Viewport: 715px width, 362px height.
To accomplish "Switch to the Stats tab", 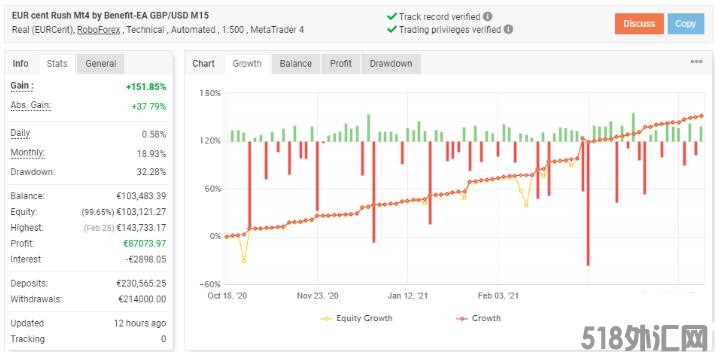I will click(57, 64).
